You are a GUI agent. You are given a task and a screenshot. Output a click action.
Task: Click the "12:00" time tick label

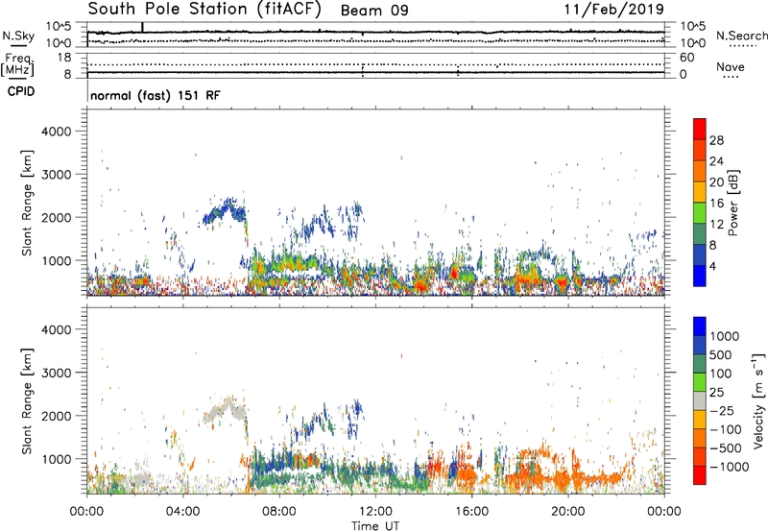point(375,512)
